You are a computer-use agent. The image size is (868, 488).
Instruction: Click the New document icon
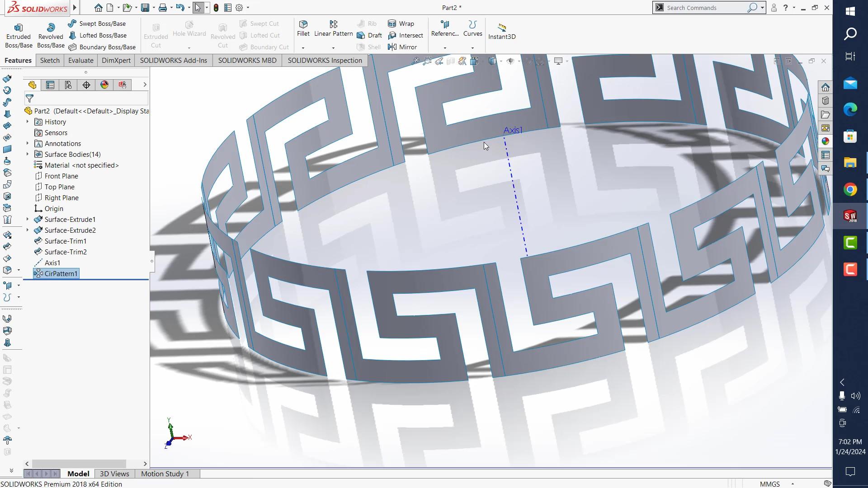(x=110, y=8)
